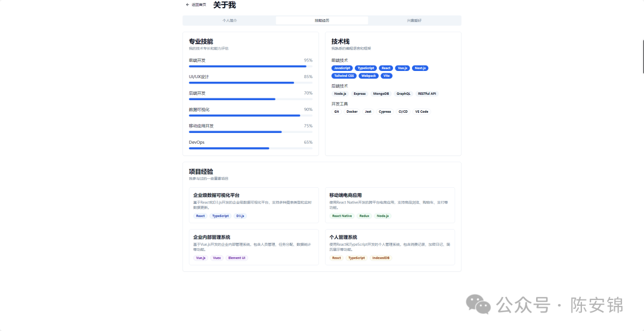Click the MongoDB tag

click(381, 94)
